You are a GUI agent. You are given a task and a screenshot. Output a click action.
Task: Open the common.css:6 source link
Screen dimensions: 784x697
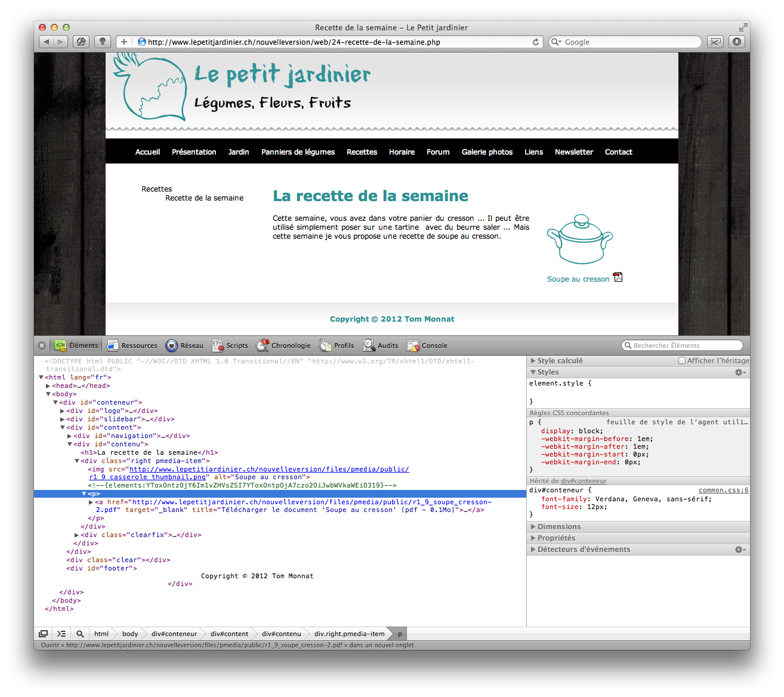tap(723, 490)
